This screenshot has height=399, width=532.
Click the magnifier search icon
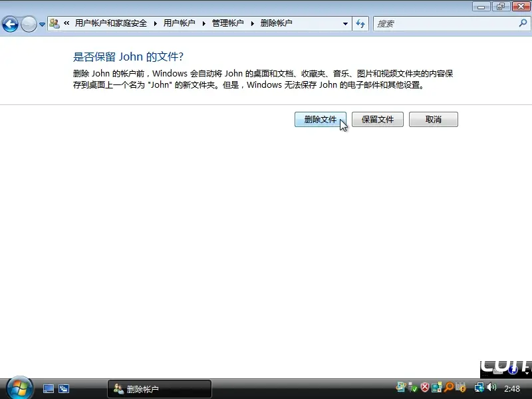523,23
